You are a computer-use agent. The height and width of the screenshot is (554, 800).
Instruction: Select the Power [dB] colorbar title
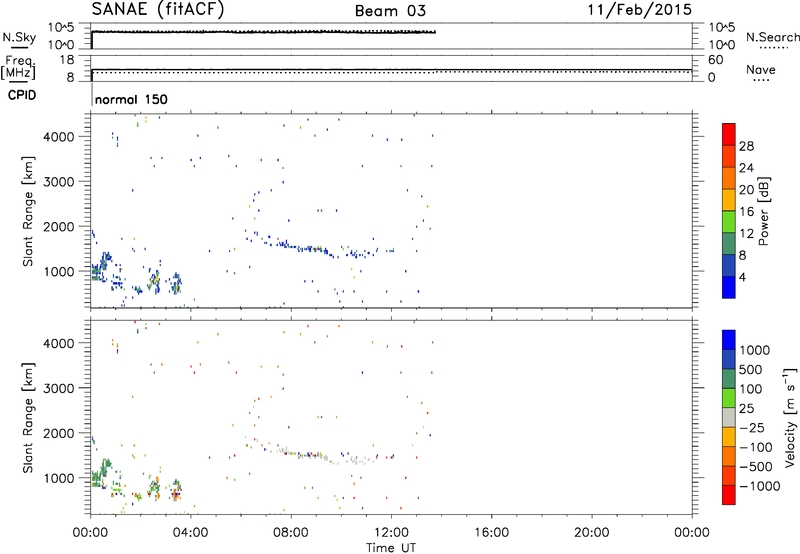click(764, 211)
